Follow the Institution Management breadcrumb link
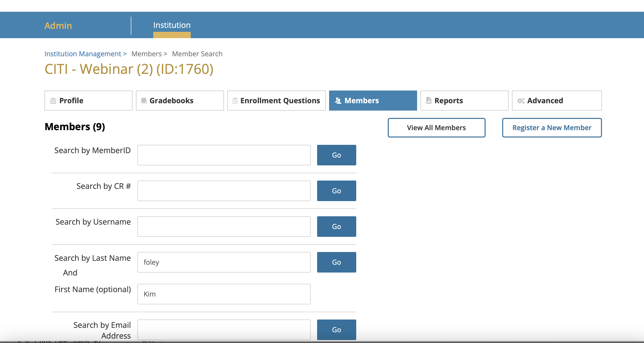This screenshot has width=644, height=343. pos(86,54)
